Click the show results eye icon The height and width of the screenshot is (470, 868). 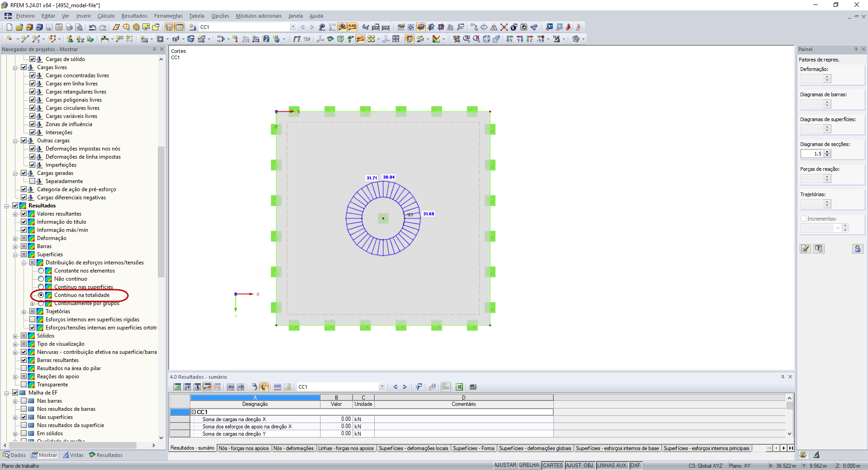point(342,27)
